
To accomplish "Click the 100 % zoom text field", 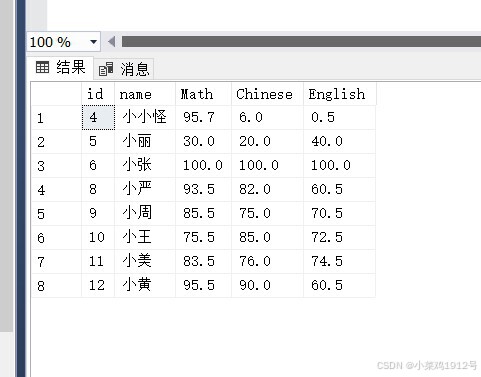I will 57,42.
